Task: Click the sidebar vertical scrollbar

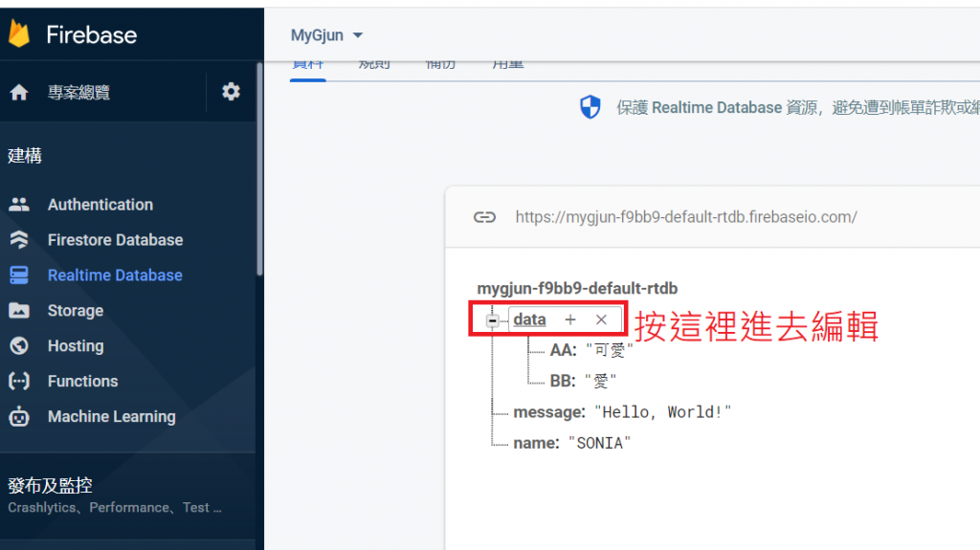Action: click(x=259, y=168)
